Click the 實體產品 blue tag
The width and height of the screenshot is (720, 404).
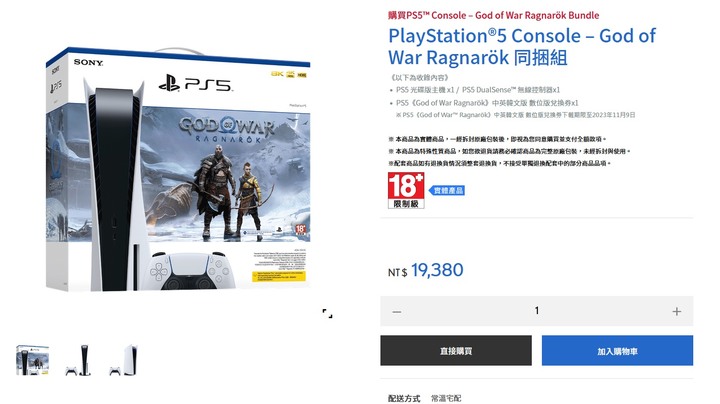pyautogui.click(x=447, y=190)
